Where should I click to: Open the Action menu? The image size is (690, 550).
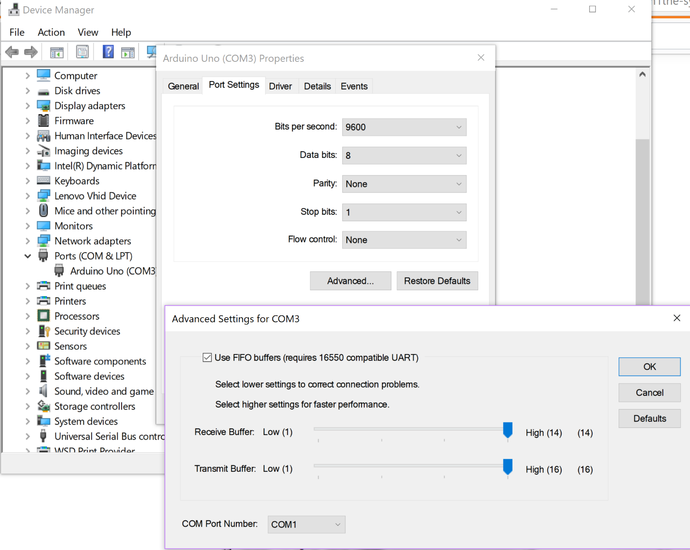point(51,32)
